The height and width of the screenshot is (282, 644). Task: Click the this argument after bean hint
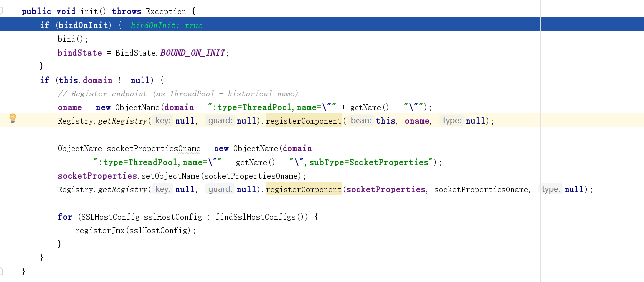(x=386, y=121)
